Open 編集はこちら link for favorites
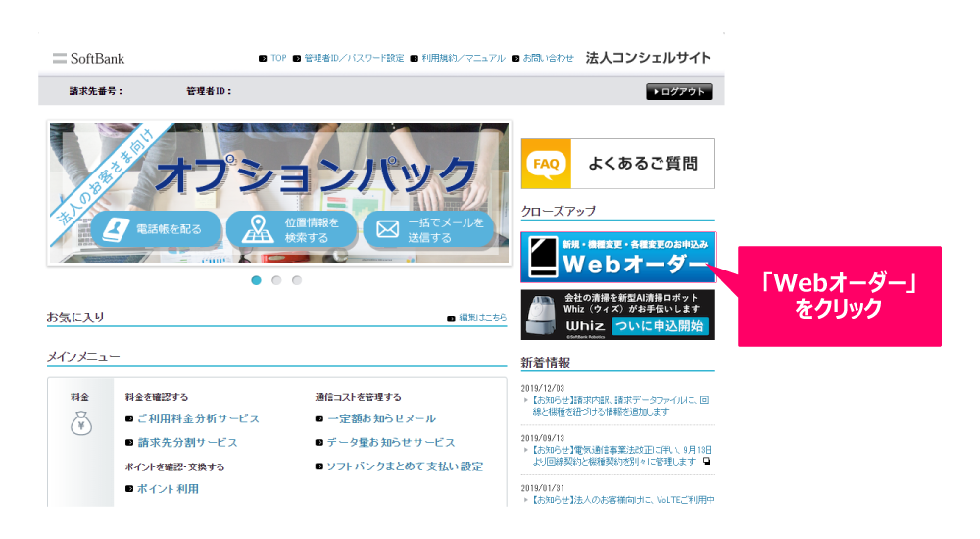980x539 pixels. click(482, 318)
